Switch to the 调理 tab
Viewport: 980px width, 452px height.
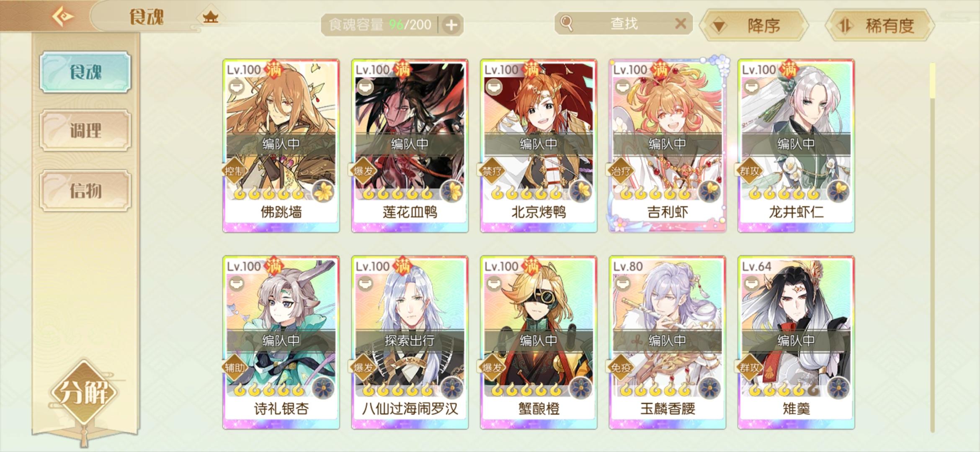coord(85,130)
